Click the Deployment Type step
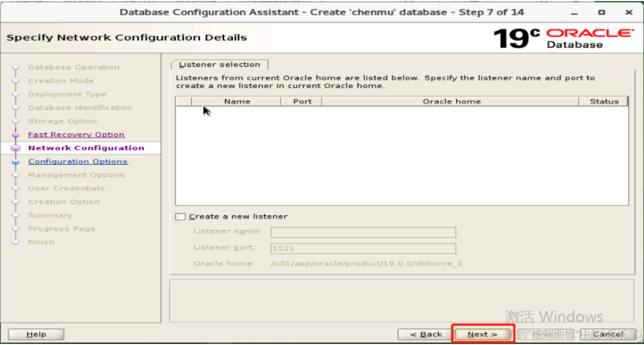The width and height of the screenshot is (644, 345). [x=67, y=94]
